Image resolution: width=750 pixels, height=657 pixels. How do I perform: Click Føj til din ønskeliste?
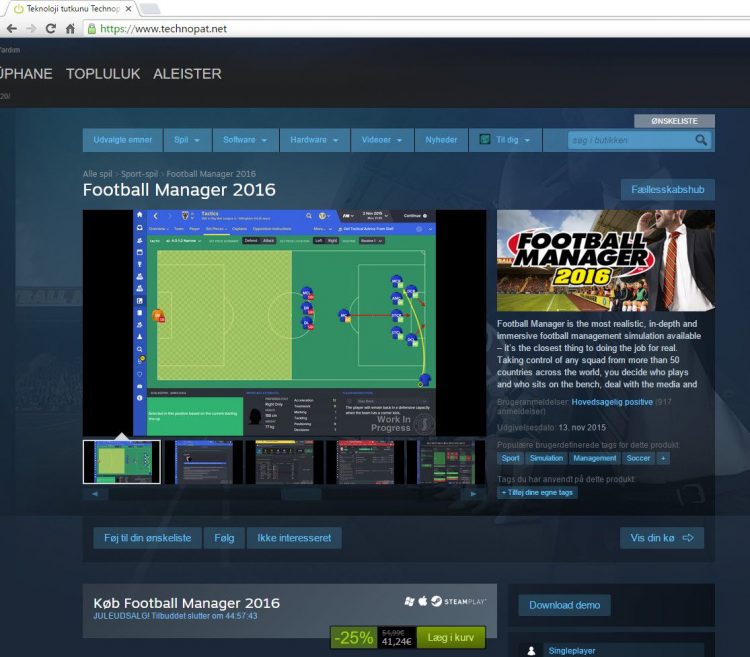coord(147,538)
